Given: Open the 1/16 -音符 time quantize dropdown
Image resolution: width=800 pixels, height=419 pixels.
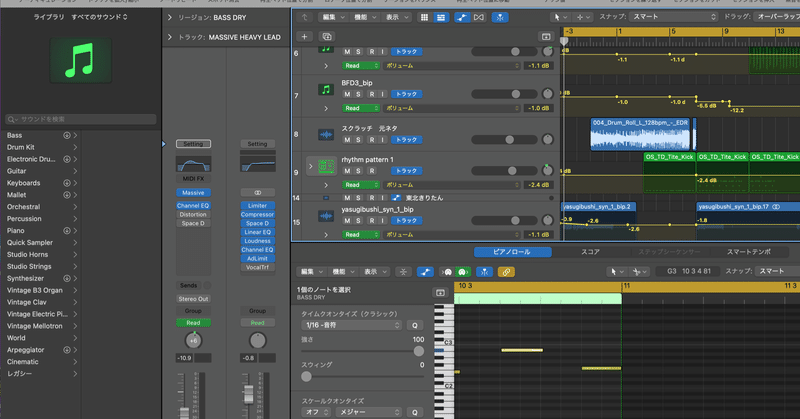Looking at the screenshot, I should [352, 325].
